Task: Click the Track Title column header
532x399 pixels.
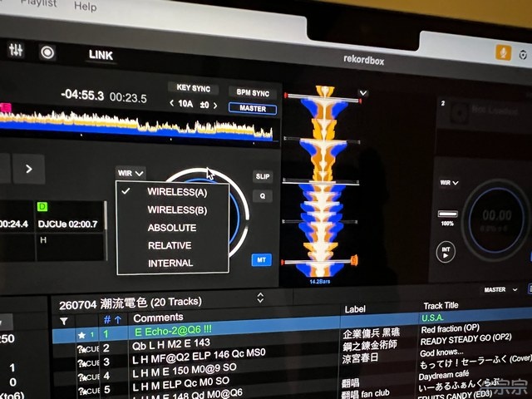Action: click(441, 306)
